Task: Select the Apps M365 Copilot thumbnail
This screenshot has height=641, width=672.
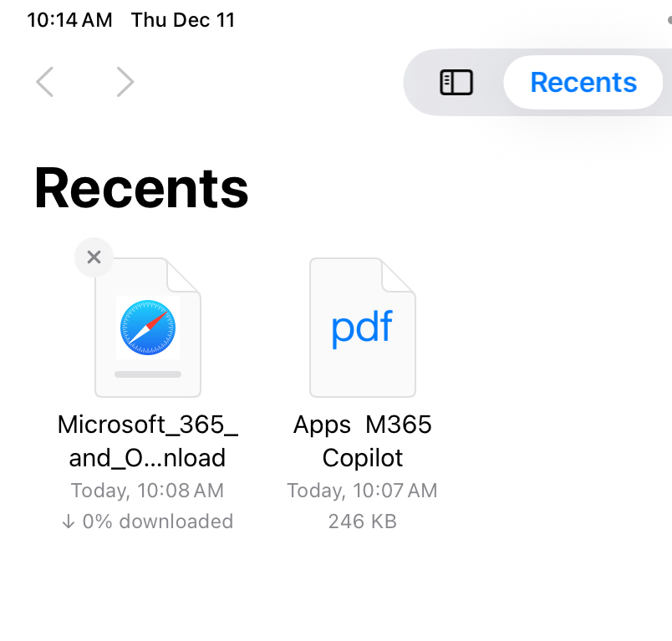Action: tap(363, 327)
